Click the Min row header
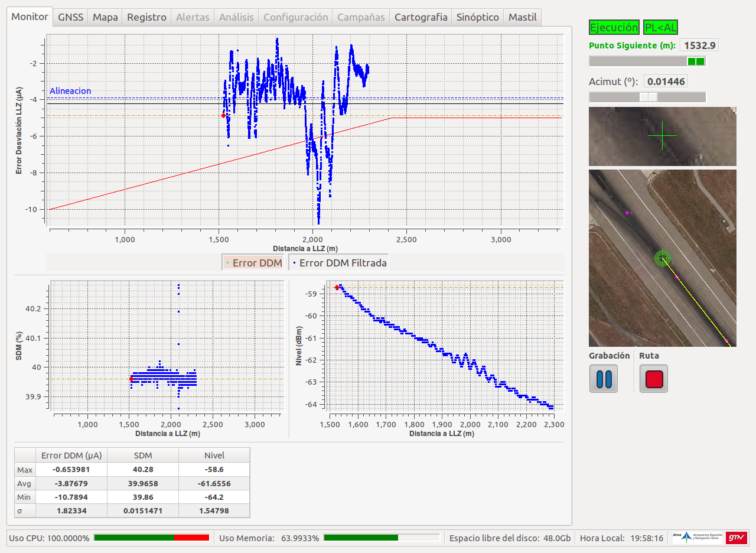756x553 pixels. click(x=25, y=497)
